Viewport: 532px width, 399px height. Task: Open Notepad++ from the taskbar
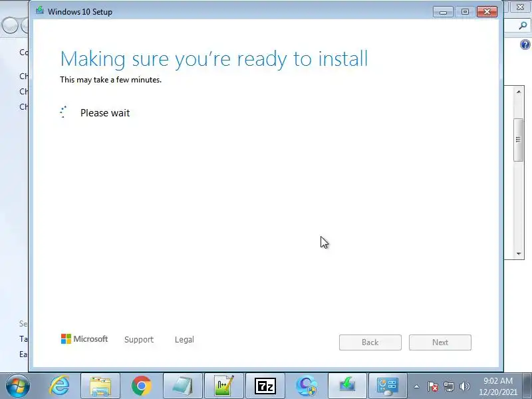tap(224, 386)
